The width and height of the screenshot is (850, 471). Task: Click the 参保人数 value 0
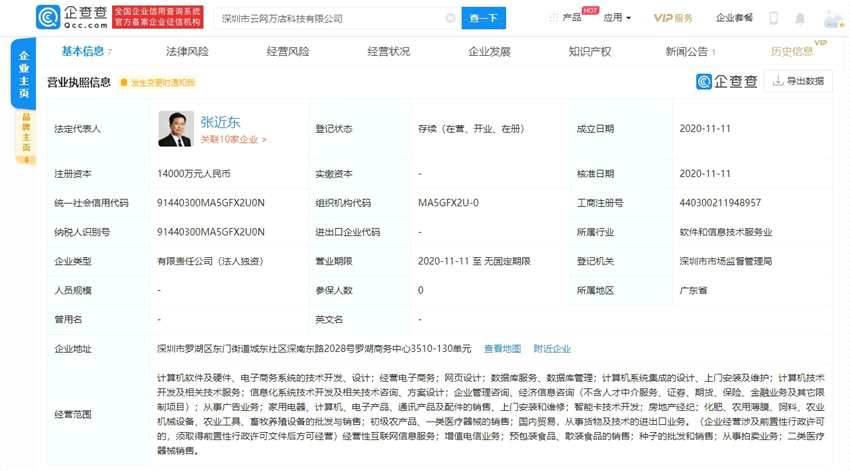tap(421, 291)
